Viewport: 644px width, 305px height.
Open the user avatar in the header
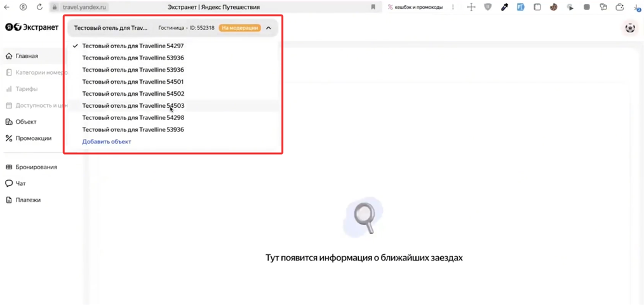[x=629, y=29]
